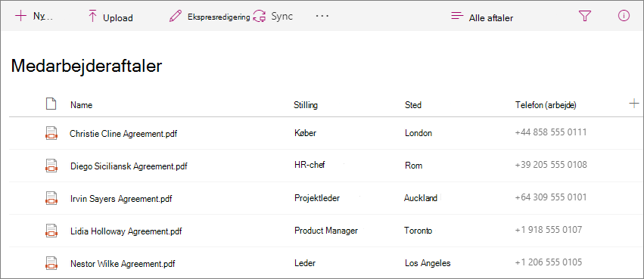Click PDF icon for Christie Cline Agreement
Screen dimensions: 644x279
[x=51, y=133]
